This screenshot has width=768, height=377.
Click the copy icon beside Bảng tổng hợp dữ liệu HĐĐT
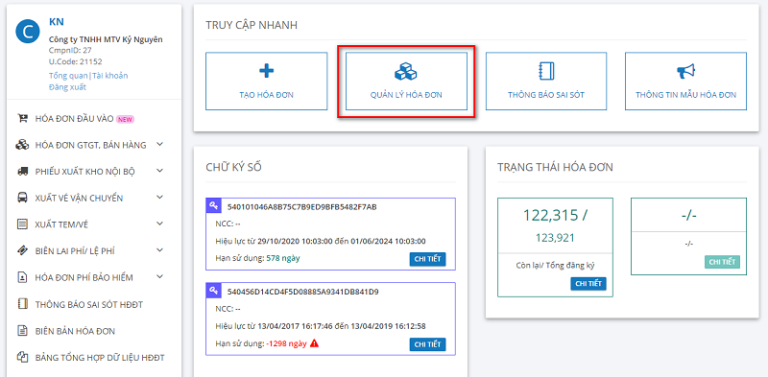point(22,357)
